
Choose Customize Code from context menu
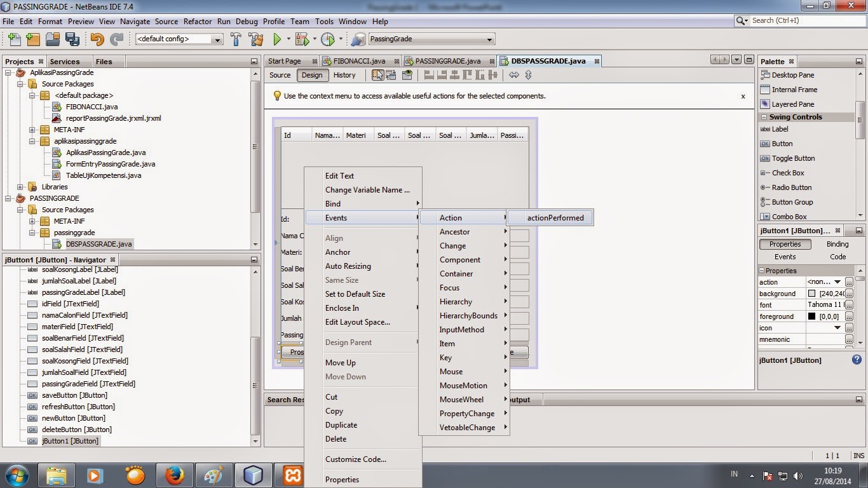356,459
